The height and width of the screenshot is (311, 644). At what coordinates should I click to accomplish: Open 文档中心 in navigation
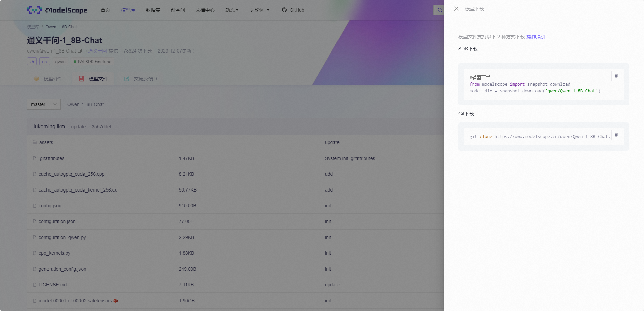pyautogui.click(x=205, y=10)
